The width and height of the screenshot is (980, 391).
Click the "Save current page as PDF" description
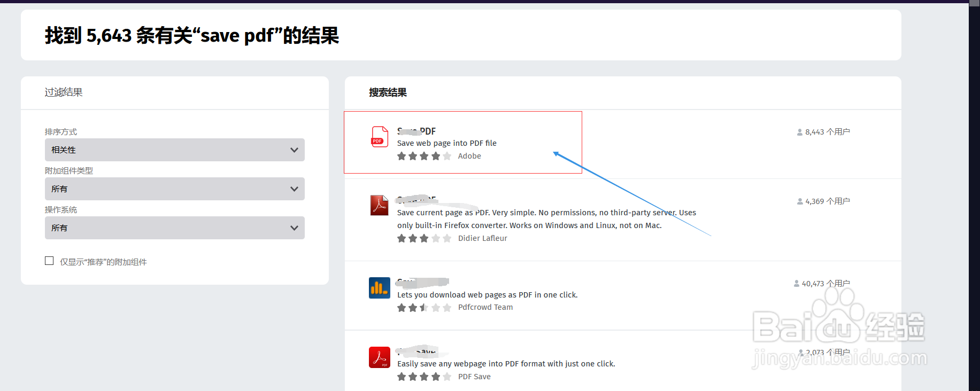546,219
